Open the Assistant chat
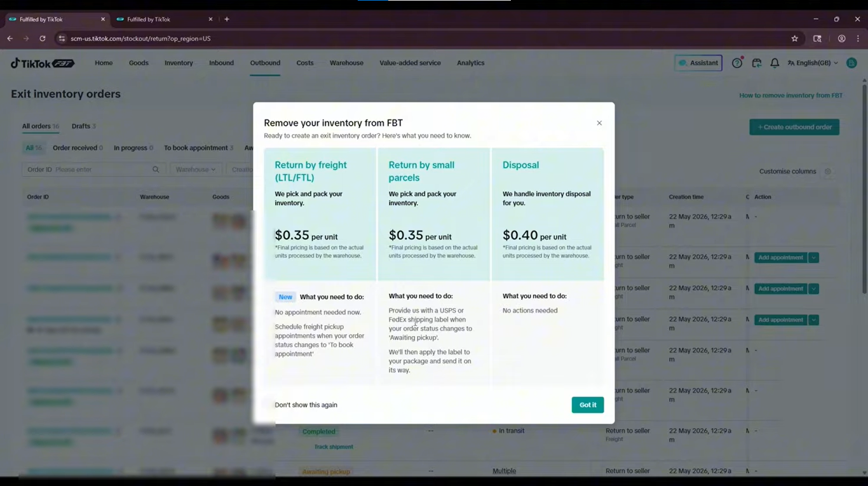The width and height of the screenshot is (868, 486). [x=698, y=63]
